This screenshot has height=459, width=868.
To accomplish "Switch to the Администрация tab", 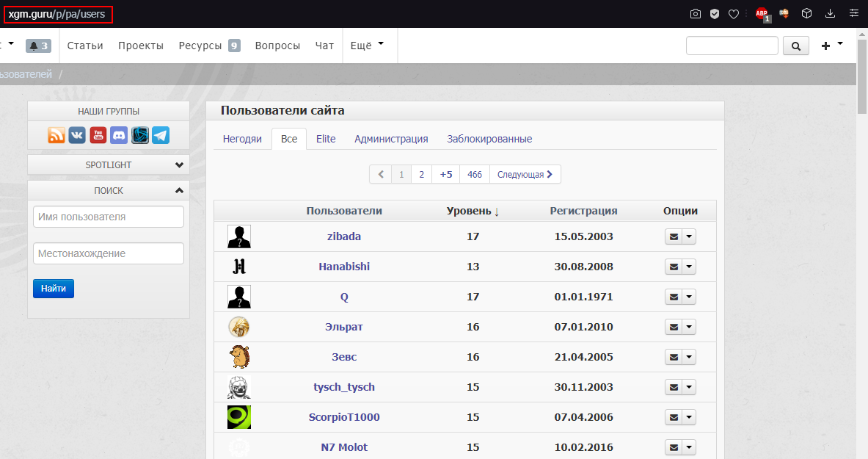I will coord(391,139).
